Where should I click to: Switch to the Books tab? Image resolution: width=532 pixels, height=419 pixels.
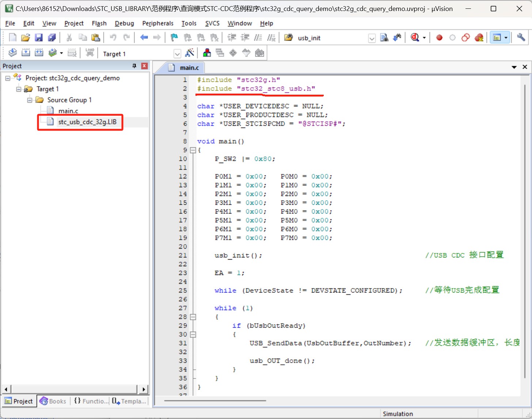coord(53,401)
